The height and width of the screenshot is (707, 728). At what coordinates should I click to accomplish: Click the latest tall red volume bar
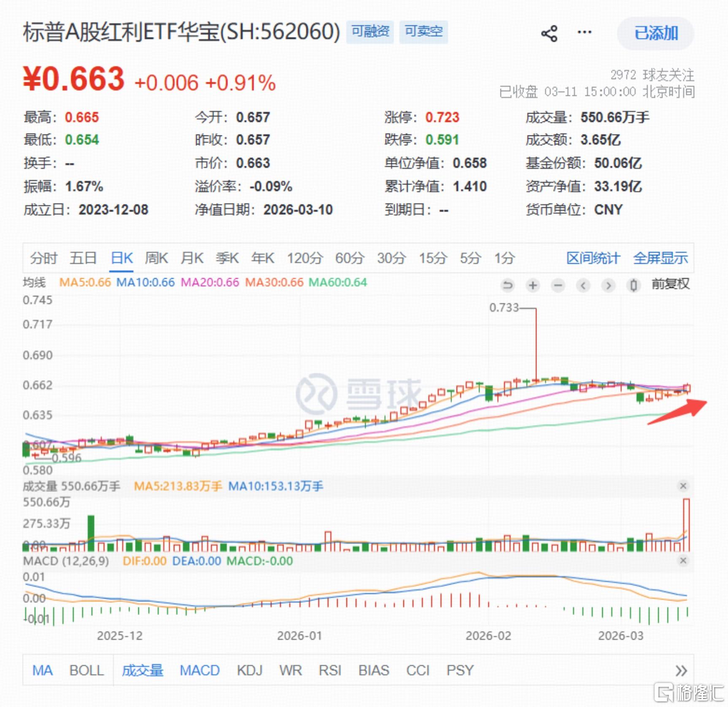[686, 525]
